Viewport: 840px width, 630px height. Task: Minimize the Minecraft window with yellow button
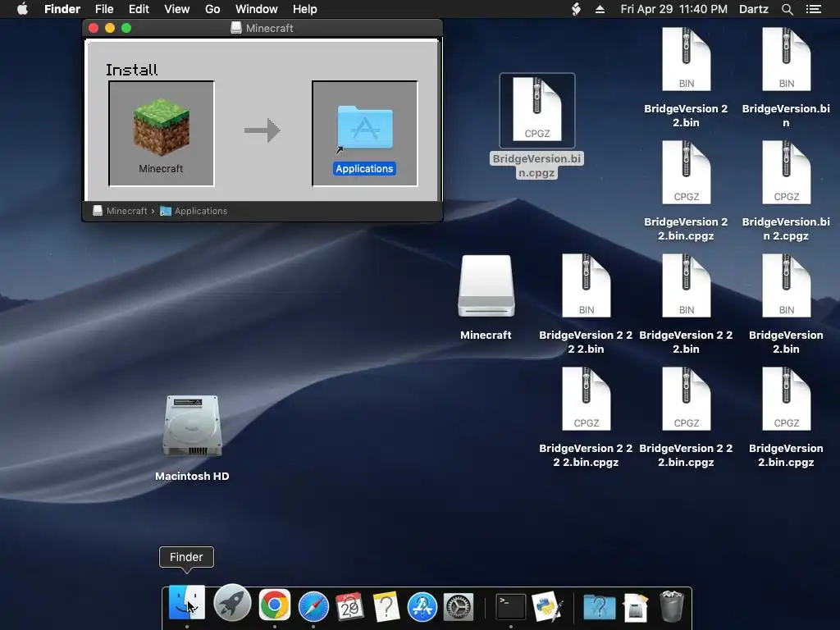click(x=110, y=28)
